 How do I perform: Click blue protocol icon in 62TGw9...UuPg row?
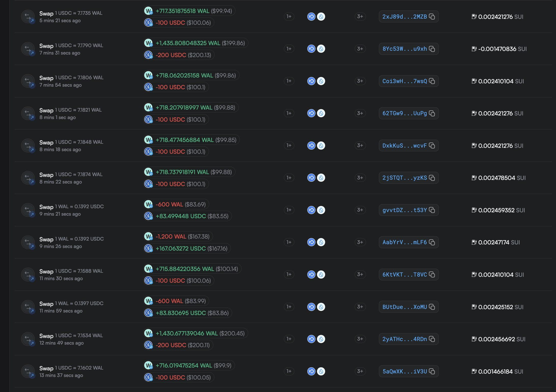[311, 113]
